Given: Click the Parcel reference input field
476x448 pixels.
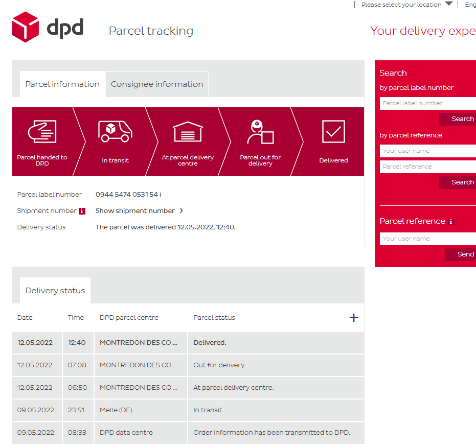Looking at the screenshot, I should pyautogui.click(x=428, y=167).
